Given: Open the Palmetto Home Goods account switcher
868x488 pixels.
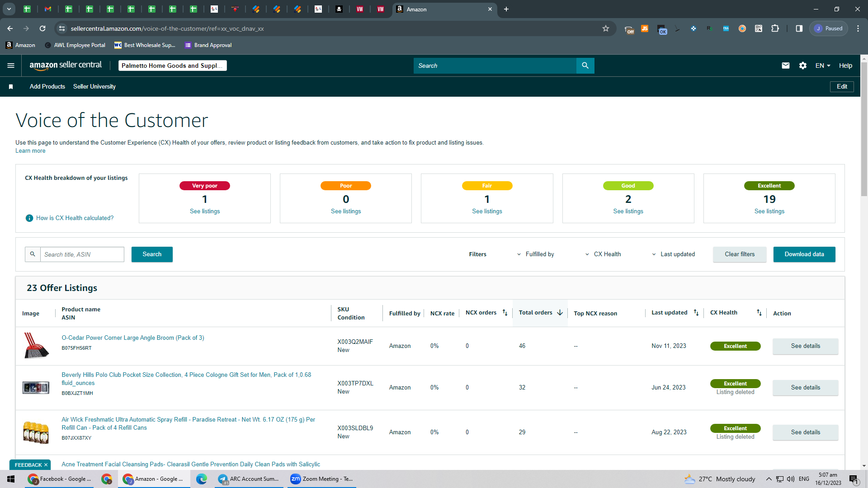Looking at the screenshot, I should pyautogui.click(x=172, y=66).
